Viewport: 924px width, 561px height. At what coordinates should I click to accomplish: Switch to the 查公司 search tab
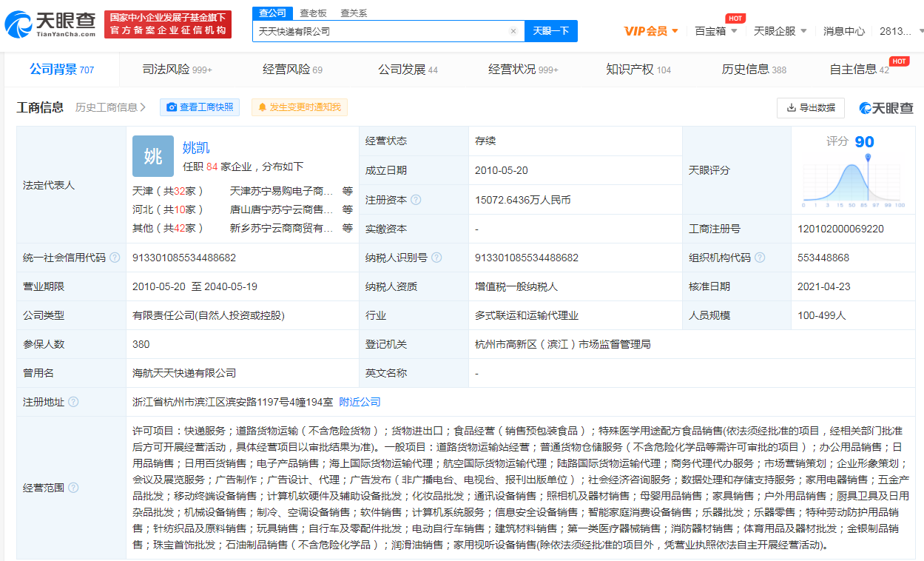[x=272, y=13]
